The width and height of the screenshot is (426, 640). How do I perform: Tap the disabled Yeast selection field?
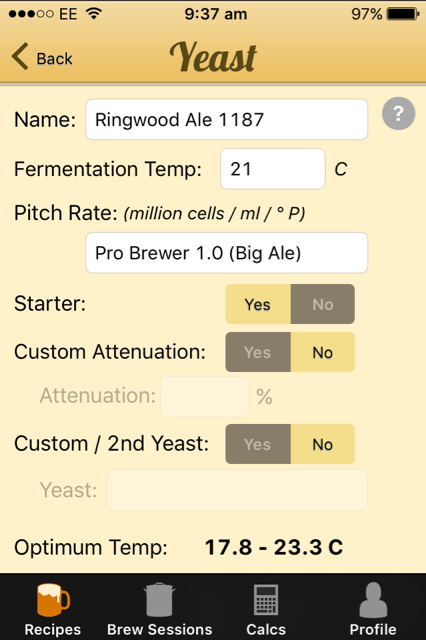coord(237,490)
